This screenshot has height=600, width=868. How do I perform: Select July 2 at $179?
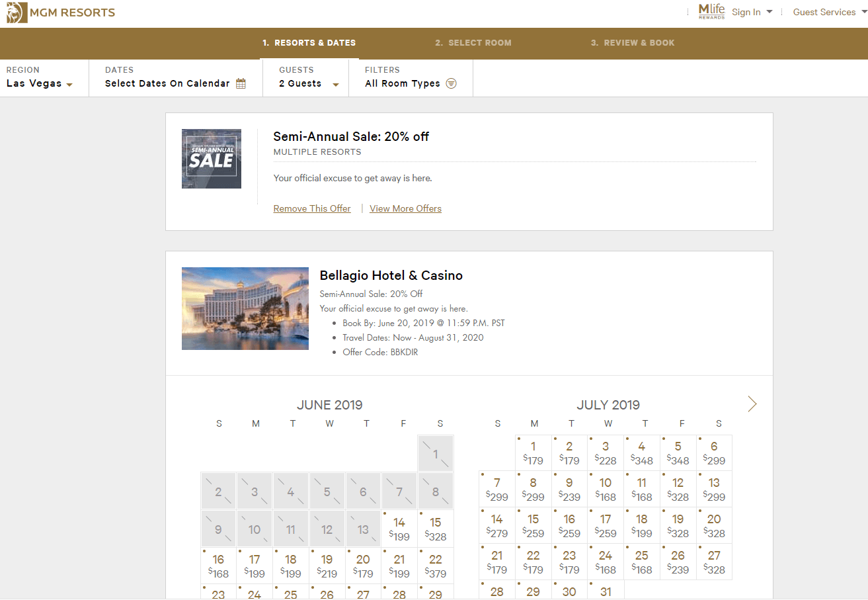click(x=569, y=452)
